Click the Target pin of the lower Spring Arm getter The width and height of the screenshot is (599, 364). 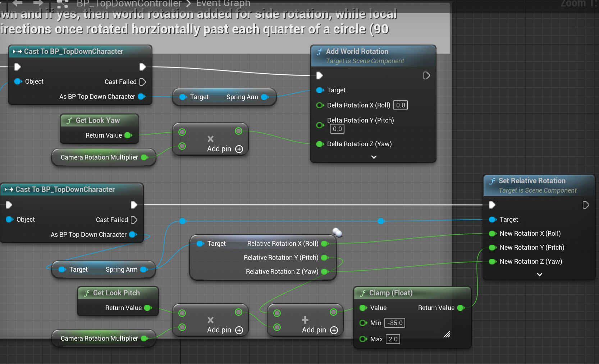[62, 269]
